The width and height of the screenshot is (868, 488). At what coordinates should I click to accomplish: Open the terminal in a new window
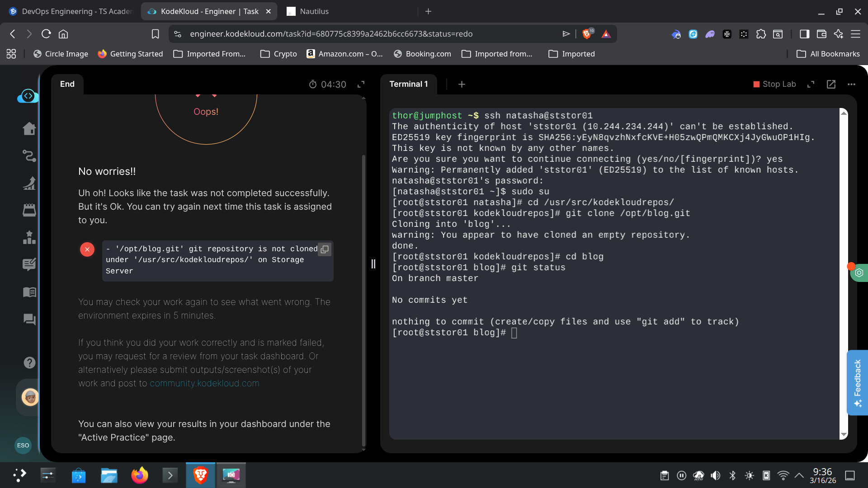tap(831, 84)
